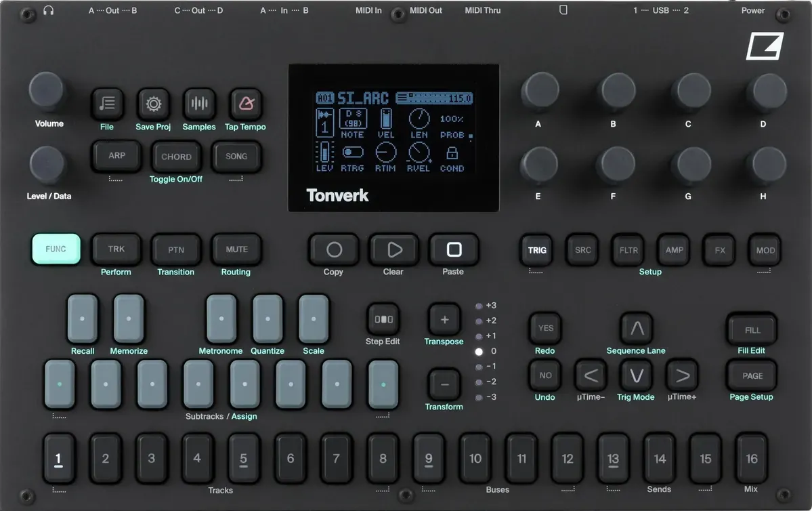Switch to the FLTR parameter page
Viewport: 812px width, 511px height.
pos(628,250)
